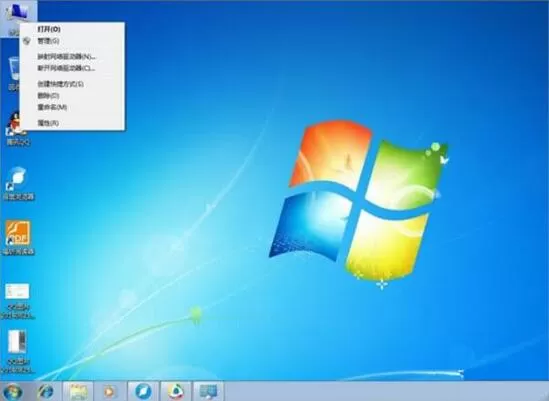Screen dimensions: 549x401
Task: Open the Windows Start orb
Action: (x=13, y=391)
